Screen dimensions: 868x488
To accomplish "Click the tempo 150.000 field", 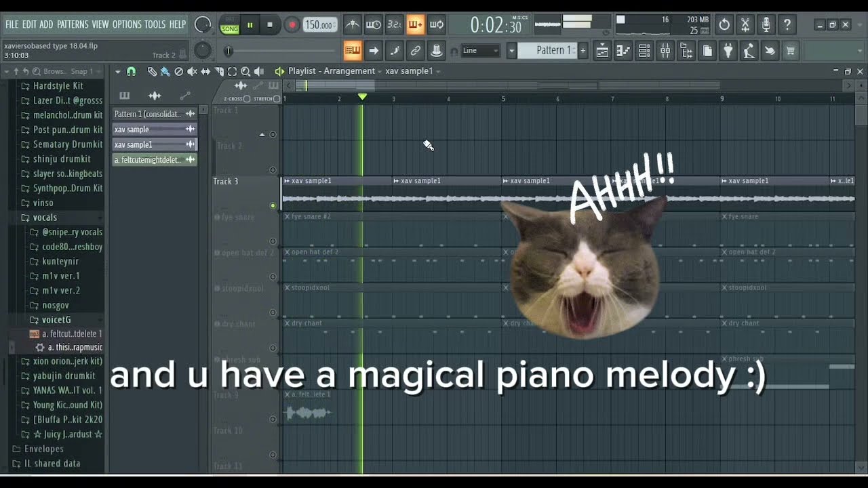I will 319,25.
